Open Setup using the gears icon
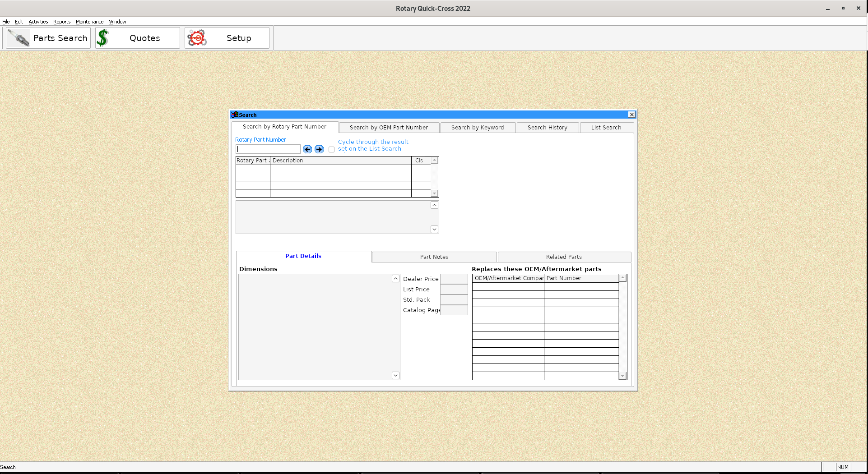868x474 pixels. (x=226, y=38)
